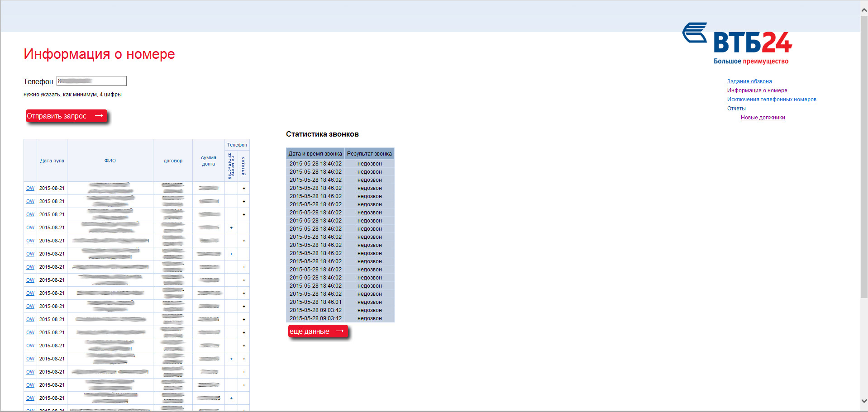Click the Телефон table header group
Image resolution: width=868 pixels, height=412 pixels.
pos(237,145)
